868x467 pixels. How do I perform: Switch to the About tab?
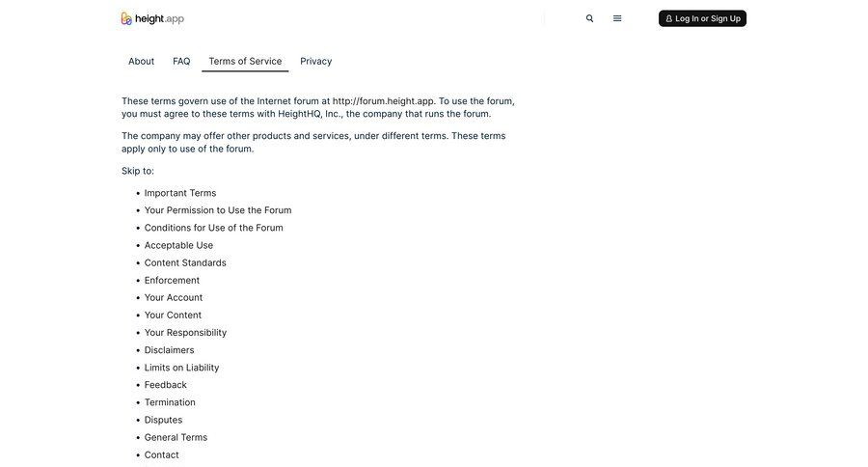(x=141, y=61)
